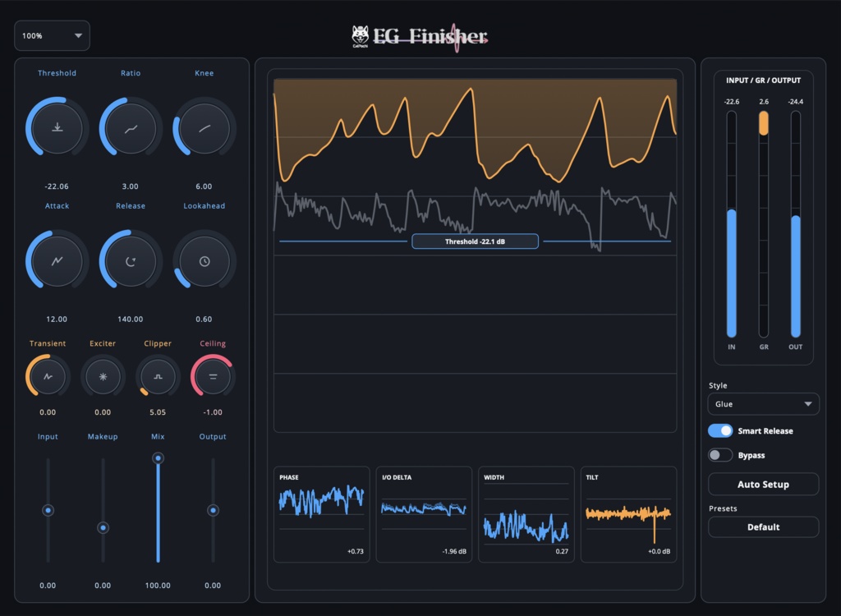841x616 pixels.
Task: Click the Ceiling value -1.00
Action: point(213,412)
